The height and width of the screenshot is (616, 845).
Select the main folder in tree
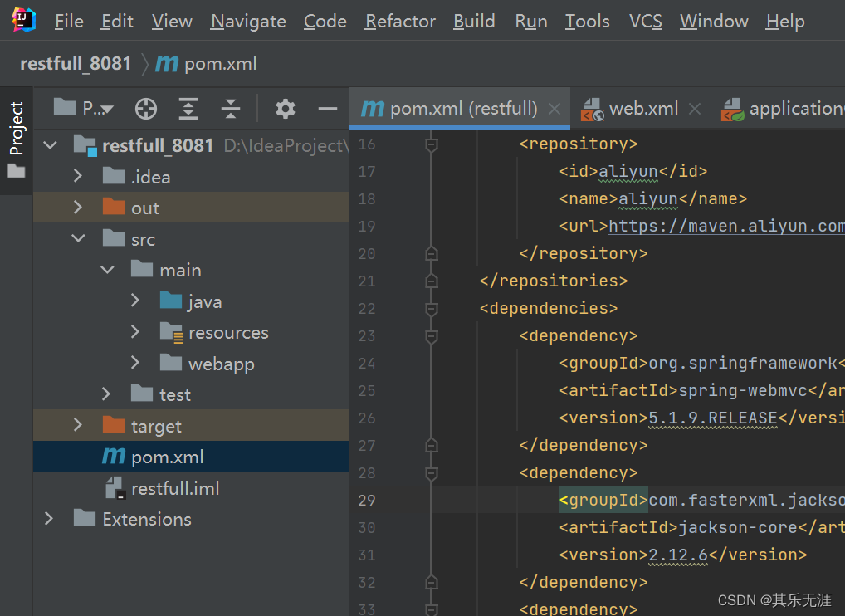[x=166, y=270]
